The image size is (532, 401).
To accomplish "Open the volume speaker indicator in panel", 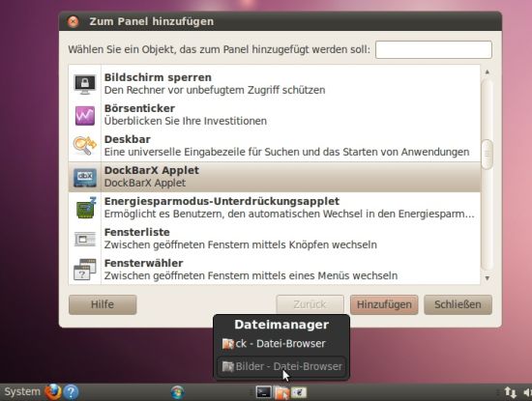I will point(527,392).
